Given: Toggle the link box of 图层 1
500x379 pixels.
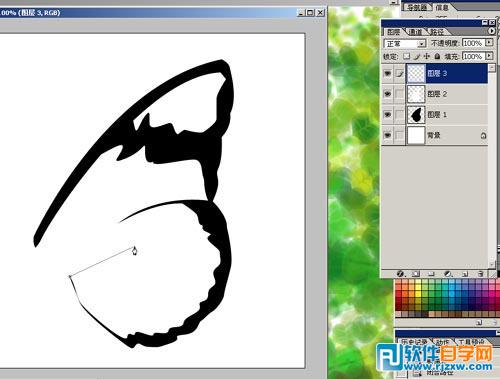Looking at the screenshot, I should (399, 115).
